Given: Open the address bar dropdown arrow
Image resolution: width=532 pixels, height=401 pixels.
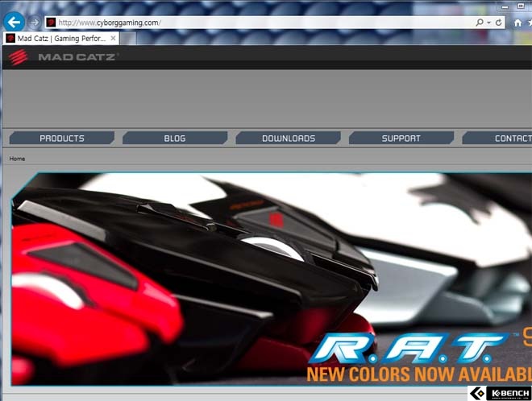Looking at the screenshot, I should pos(489,23).
